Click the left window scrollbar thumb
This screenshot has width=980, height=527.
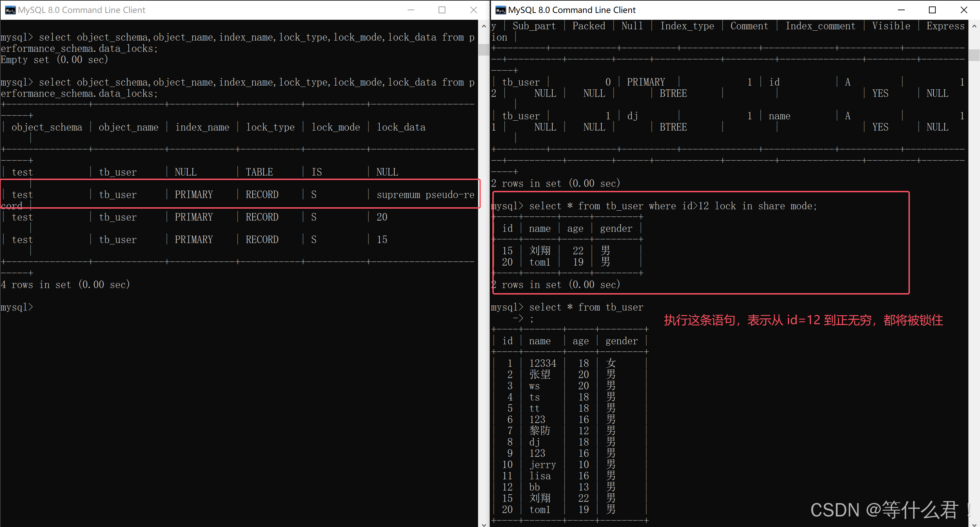484,49
